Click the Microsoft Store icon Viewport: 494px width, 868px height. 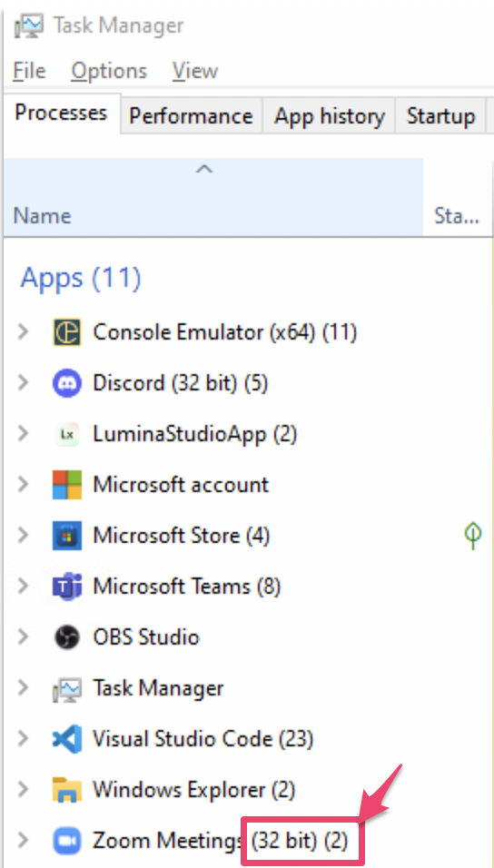coord(67,536)
